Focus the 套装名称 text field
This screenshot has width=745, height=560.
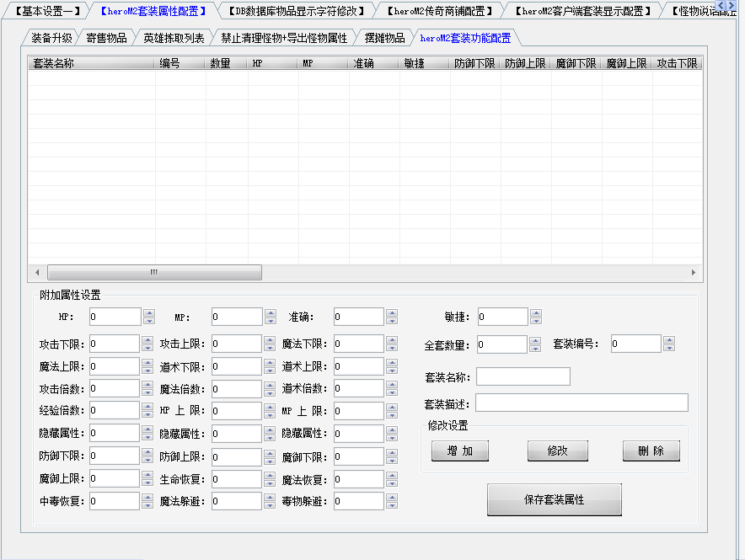(523, 376)
